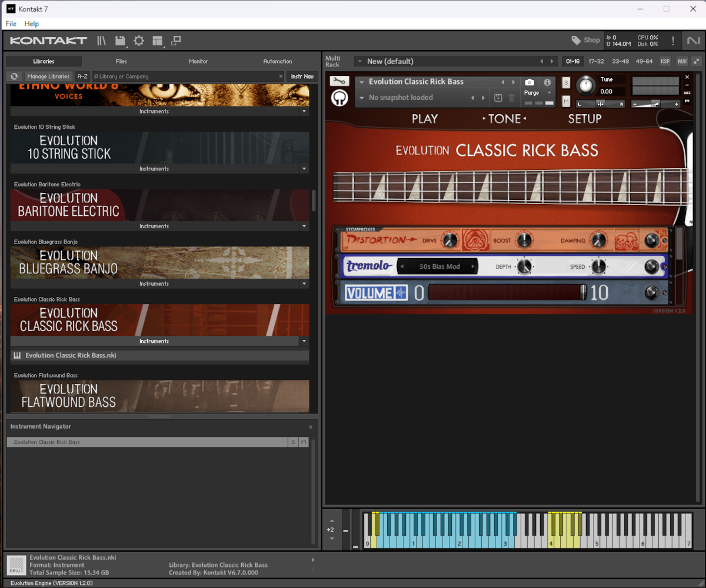The image size is (706, 588).
Task: Toggle the Volume stompbox power LED
Action: tap(664, 293)
